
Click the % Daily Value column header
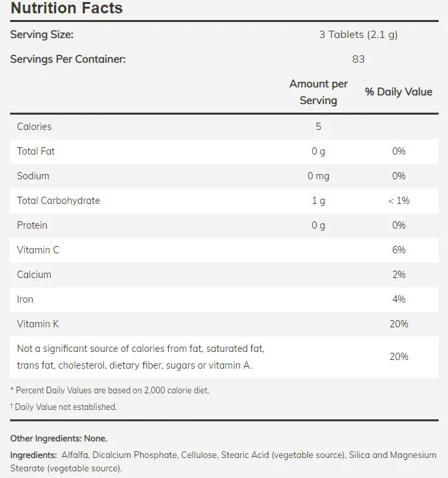tap(399, 92)
